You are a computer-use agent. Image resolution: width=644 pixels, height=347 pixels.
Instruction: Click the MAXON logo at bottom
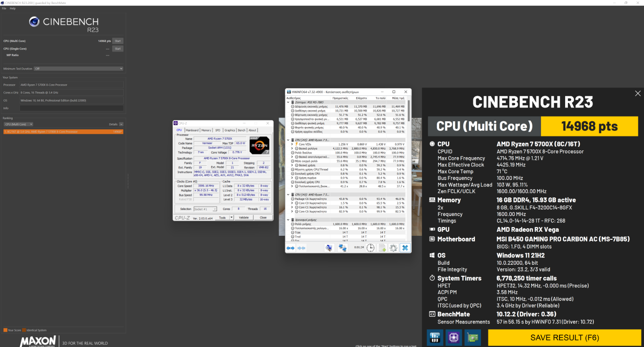pyautogui.click(x=38, y=342)
